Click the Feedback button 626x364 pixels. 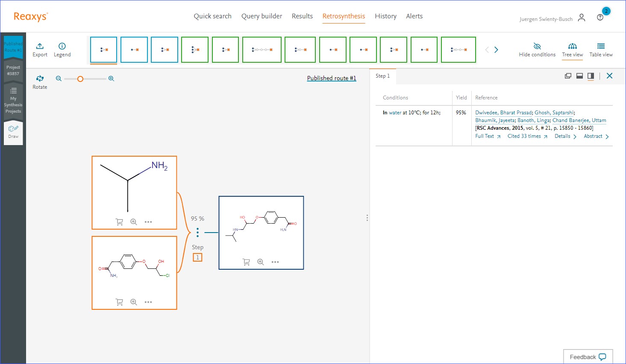tap(588, 357)
